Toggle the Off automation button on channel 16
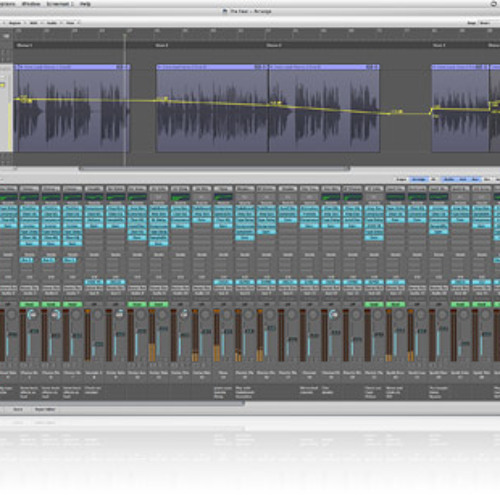Viewport: 500px width, 500px height. [266, 304]
